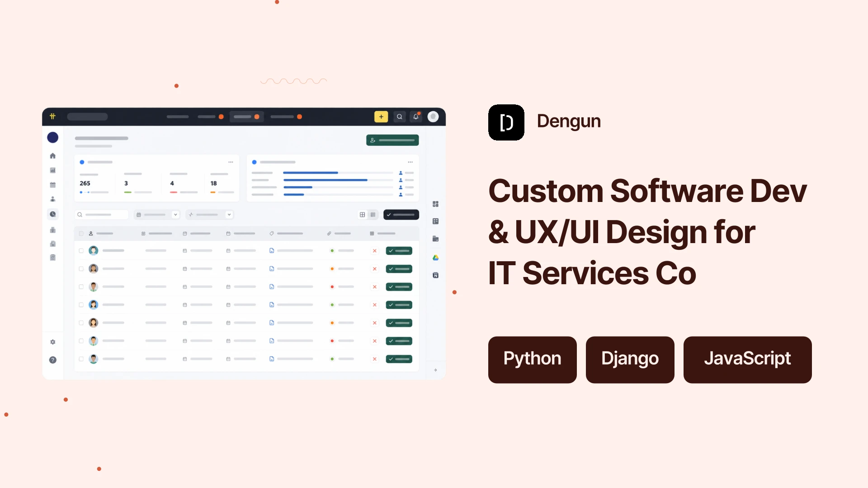This screenshot has width=868, height=488.
Task: Expand the second filter dropdown chevron
Action: coord(229,215)
